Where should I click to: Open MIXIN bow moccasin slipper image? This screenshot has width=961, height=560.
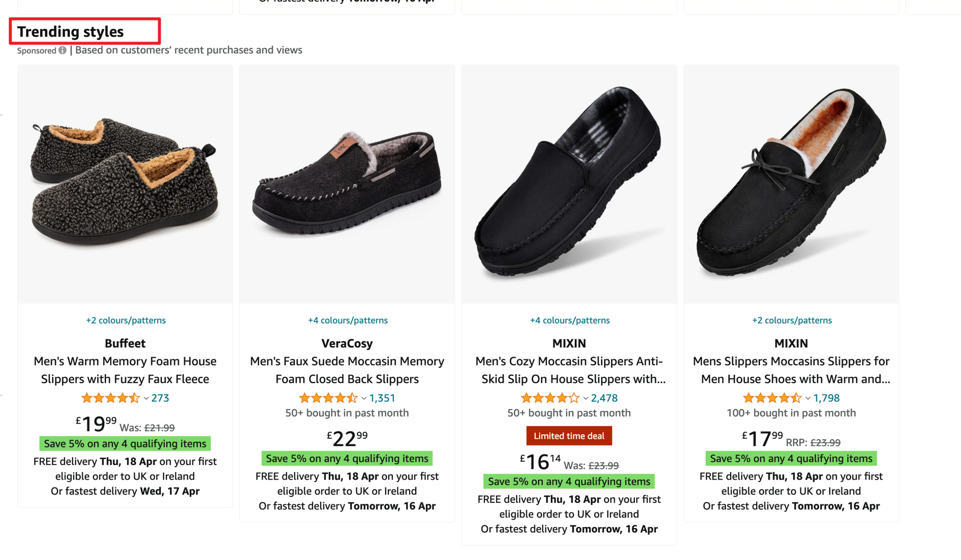pyautogui.click(x=791, y=184)
